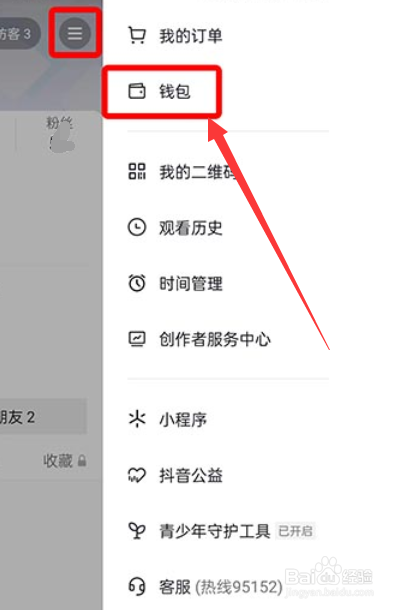Open 我的订单 menu entry
Viewport: 402px width, 610px height.
tap(228, 36)
